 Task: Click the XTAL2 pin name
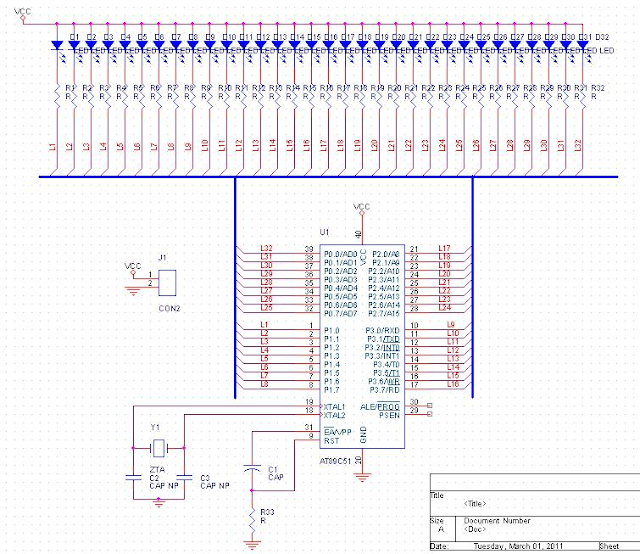click(x=334, y=416)
